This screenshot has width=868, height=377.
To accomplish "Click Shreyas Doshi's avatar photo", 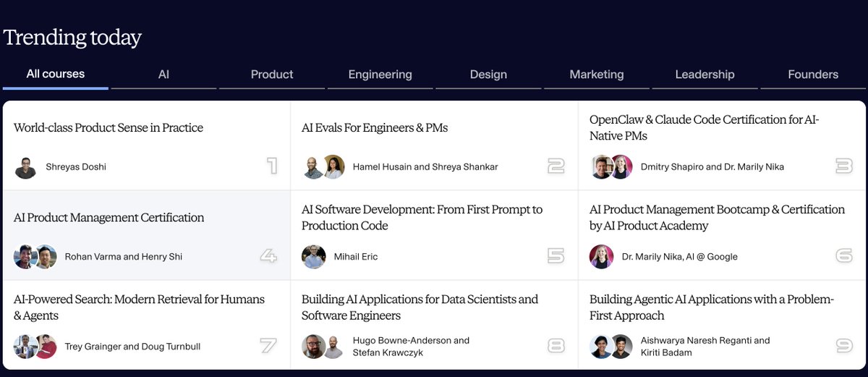I will click(x=25, y=167).
